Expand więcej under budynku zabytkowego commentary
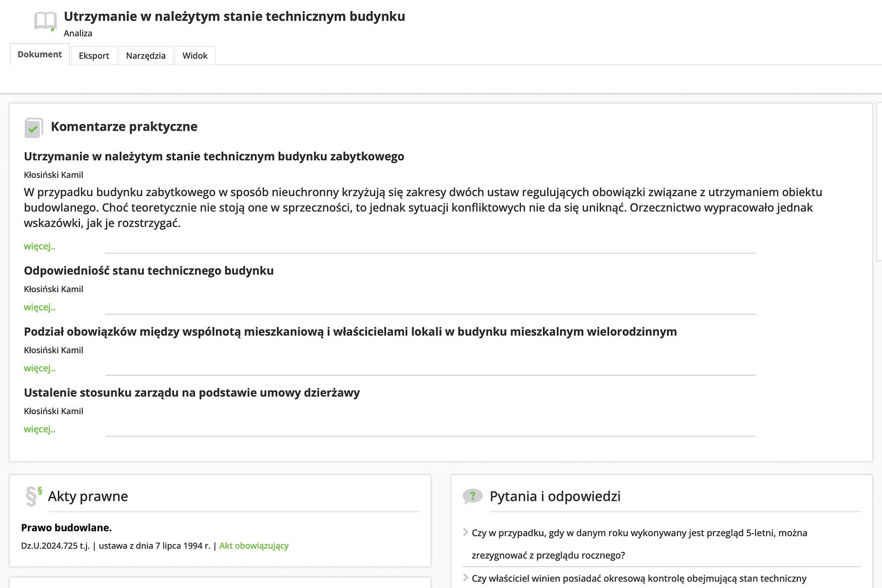 pos(40,246)
